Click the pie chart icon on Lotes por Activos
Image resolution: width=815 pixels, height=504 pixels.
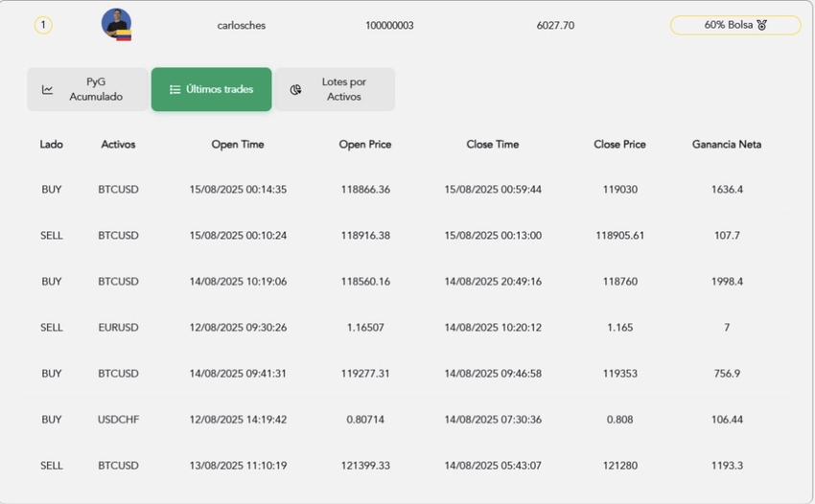296,90
